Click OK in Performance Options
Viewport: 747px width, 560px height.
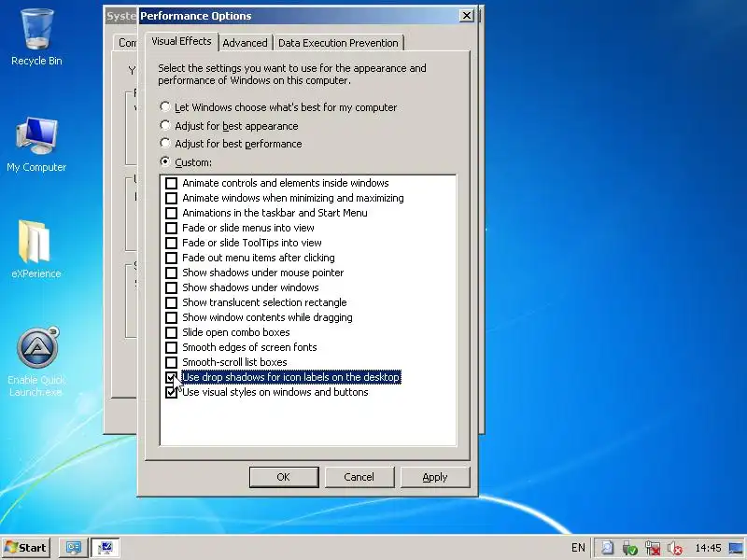coord(284,477)
